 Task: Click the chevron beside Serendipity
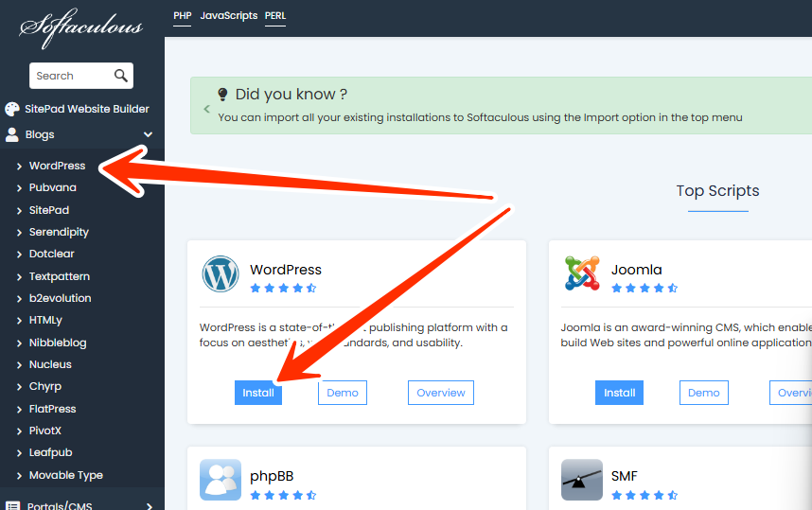click(19, 233)
